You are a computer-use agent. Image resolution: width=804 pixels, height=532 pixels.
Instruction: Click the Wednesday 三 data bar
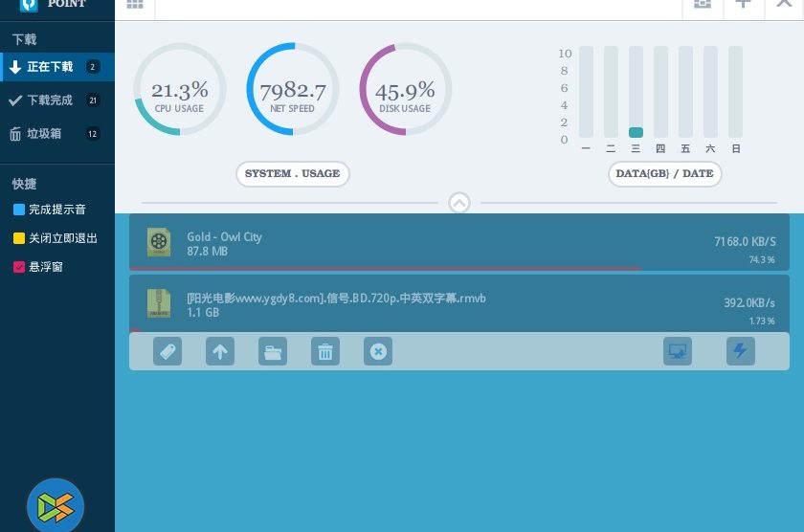pyautogui.click(x=636, y=92)
